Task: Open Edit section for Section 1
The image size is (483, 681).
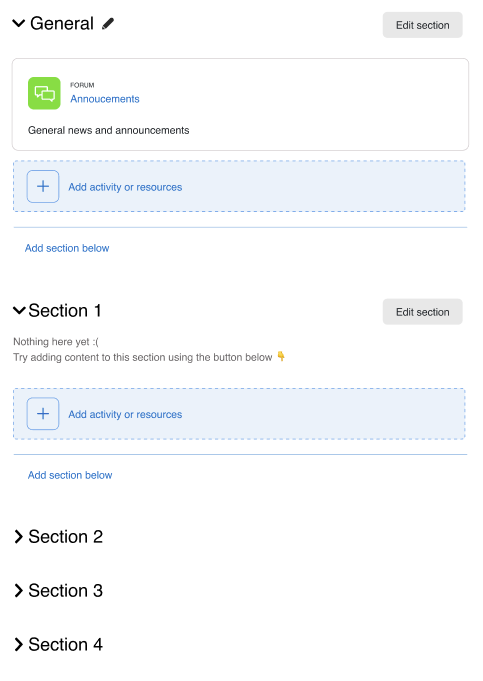Action: point(423,312)
